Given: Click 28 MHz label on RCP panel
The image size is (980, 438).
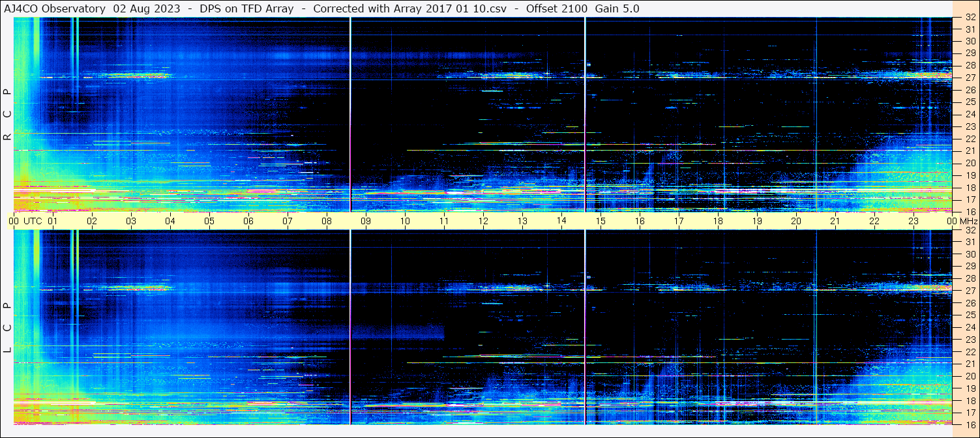Looking at the screenshot, I should point(970,65).
